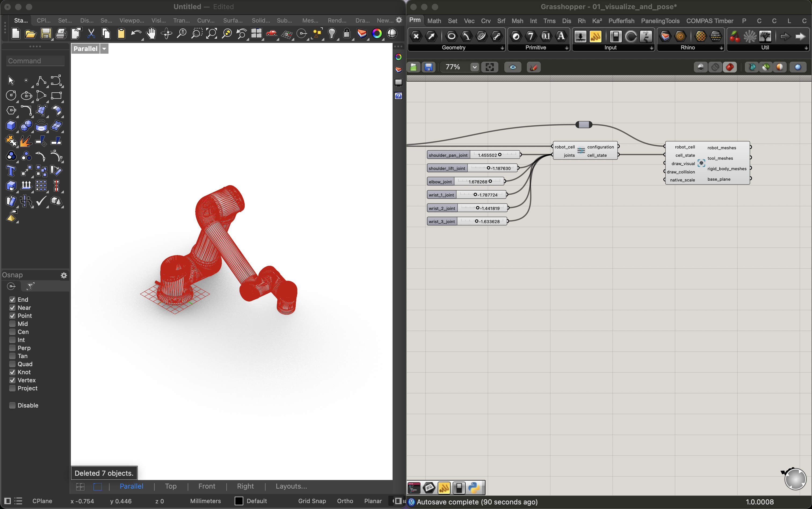
Task: Click the Lock padlock icon
Action: point(347,34)
